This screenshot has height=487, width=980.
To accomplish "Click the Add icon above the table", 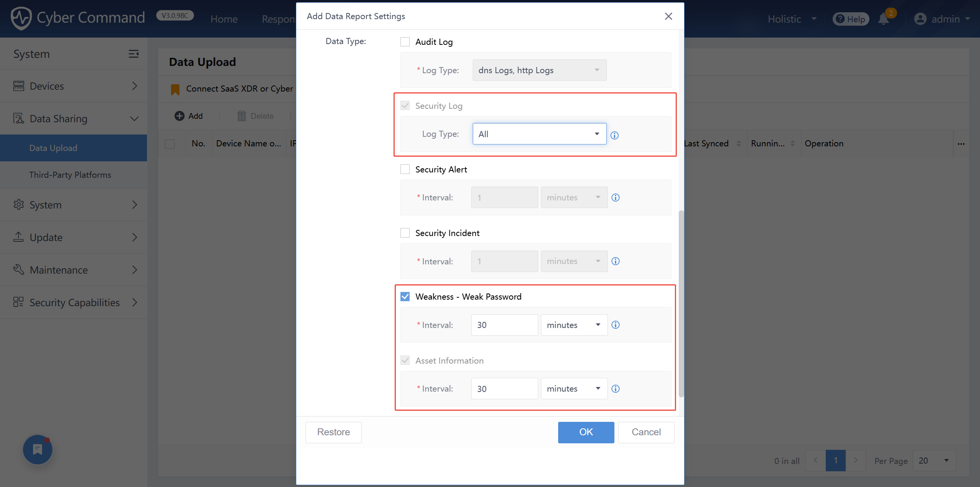I will click(x=180, y=115).
